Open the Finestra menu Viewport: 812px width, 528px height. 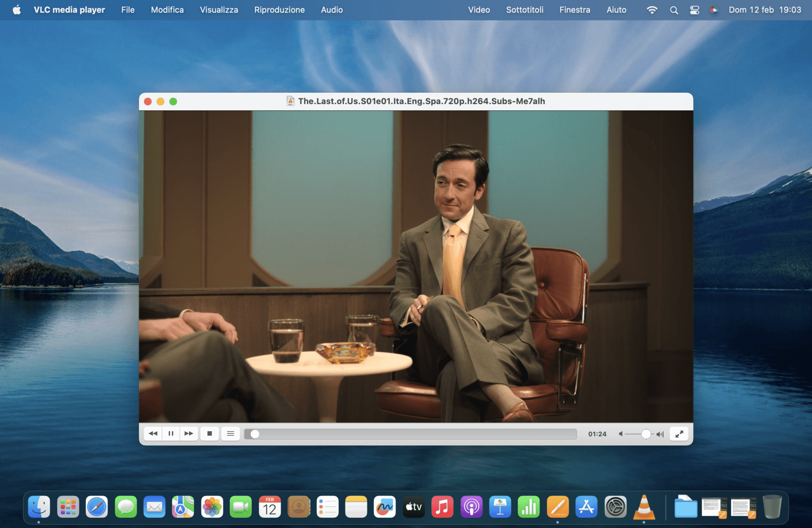(x=575, y=10)
